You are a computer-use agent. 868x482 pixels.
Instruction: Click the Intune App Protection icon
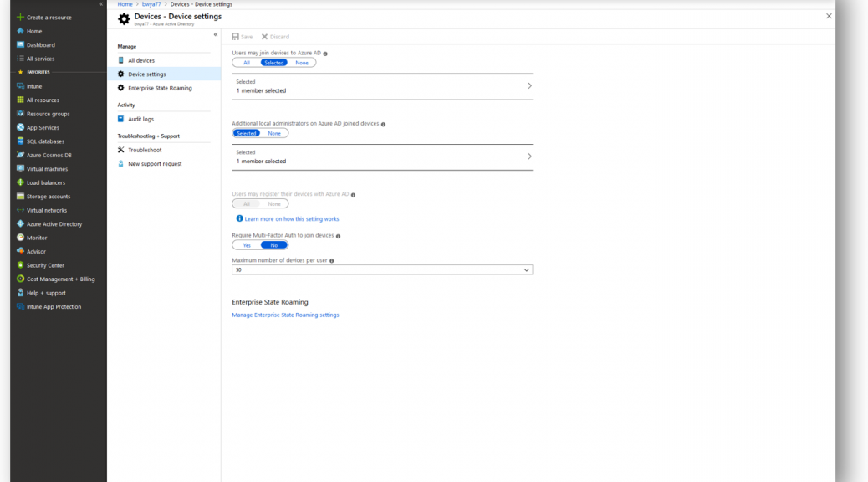click(20, 306)
